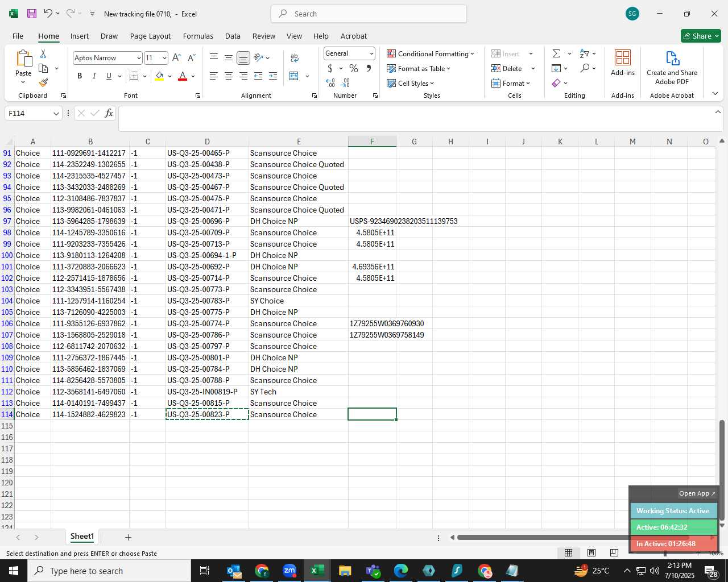Click the Cut scissors icon
This screenshot has width=728, height=582.
(43, 53)
